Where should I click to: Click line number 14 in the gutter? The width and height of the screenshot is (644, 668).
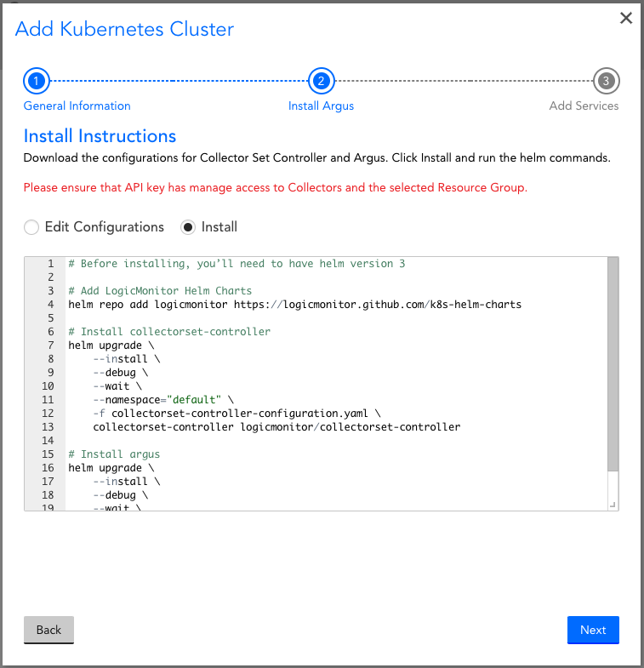(x=48, y=441)
